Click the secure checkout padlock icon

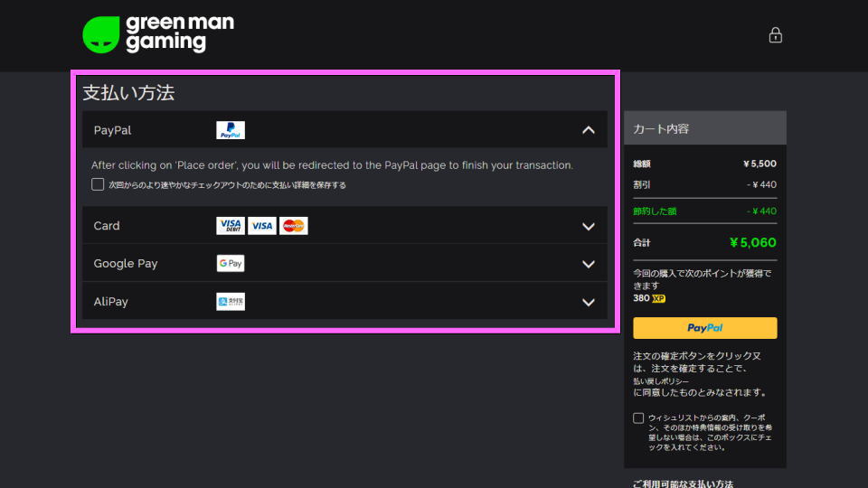(x=775, y=35)
